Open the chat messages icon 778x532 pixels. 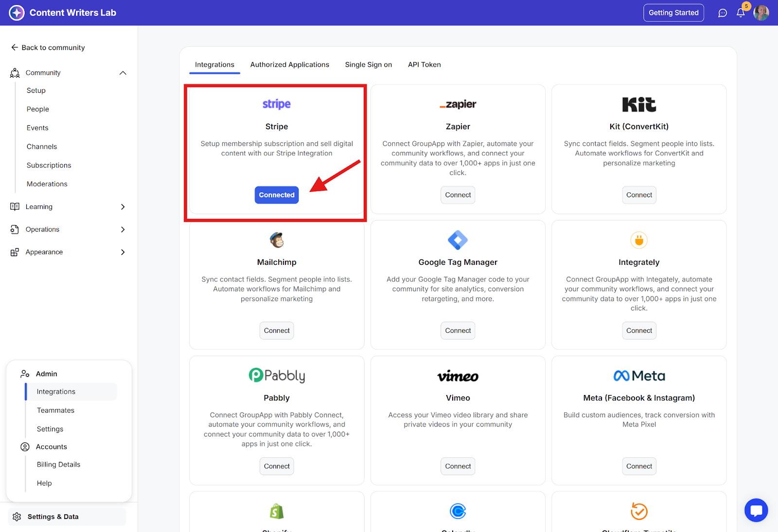tap(723, 13)
